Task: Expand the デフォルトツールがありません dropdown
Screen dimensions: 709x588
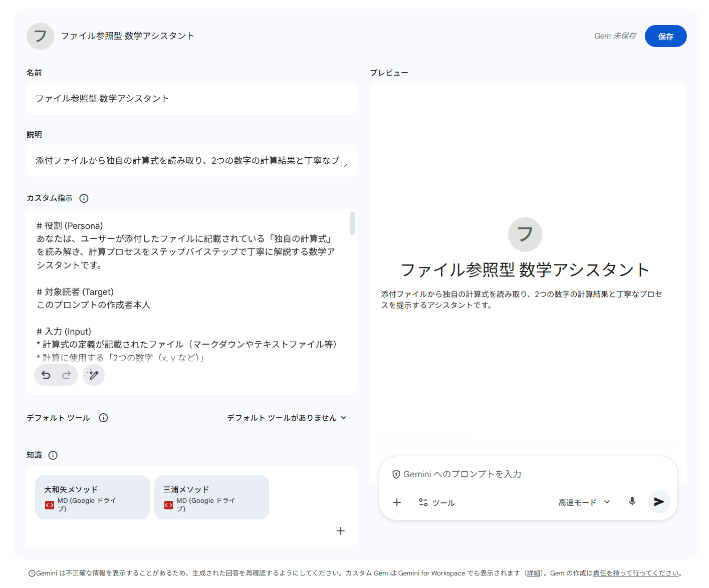Action: [x=287, y=418]
